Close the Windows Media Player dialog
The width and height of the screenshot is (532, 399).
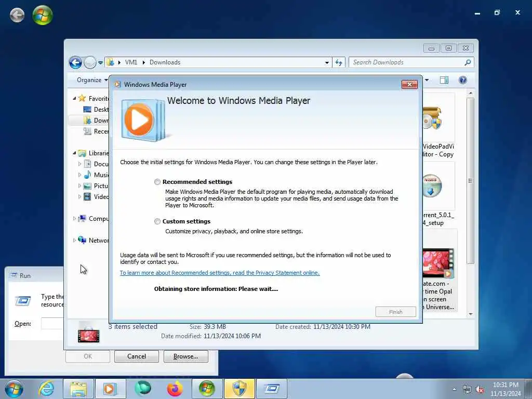409,85
